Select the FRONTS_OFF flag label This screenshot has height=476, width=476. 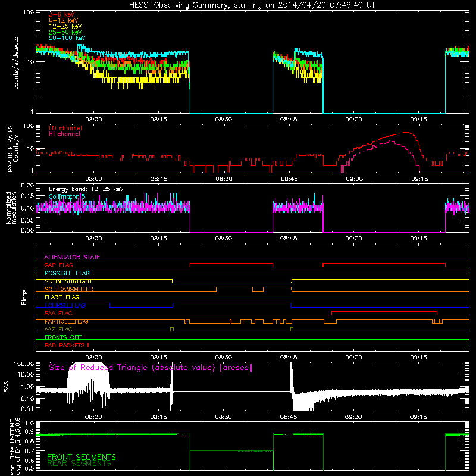(x=62, y=337)
